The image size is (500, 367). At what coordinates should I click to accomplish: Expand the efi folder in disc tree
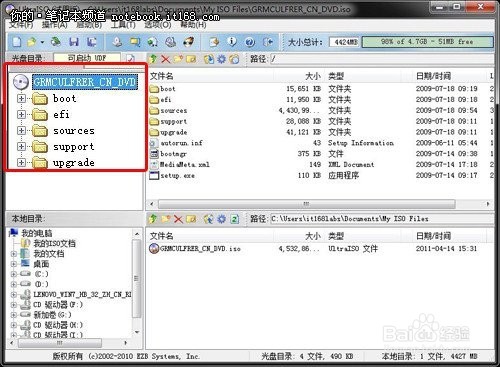[21, 114]
